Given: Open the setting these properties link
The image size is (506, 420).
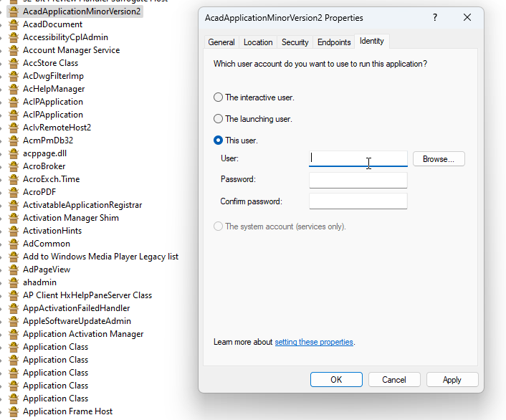Looking at the screenshot, I should tap(314, 342).
